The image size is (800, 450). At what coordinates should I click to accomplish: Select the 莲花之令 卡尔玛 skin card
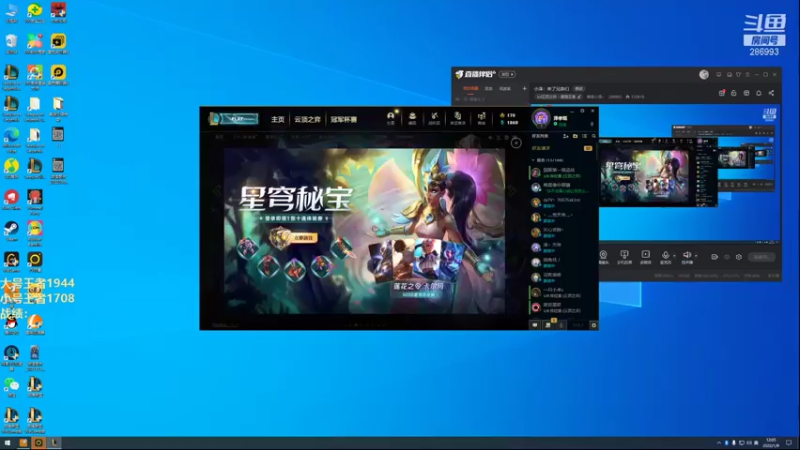[418, 269]
